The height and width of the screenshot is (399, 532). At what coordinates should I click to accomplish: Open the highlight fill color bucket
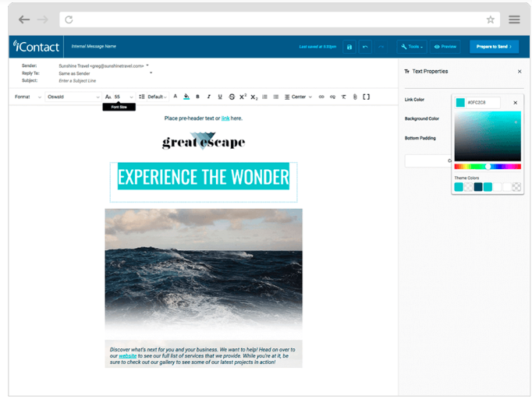tap(186, 97)
